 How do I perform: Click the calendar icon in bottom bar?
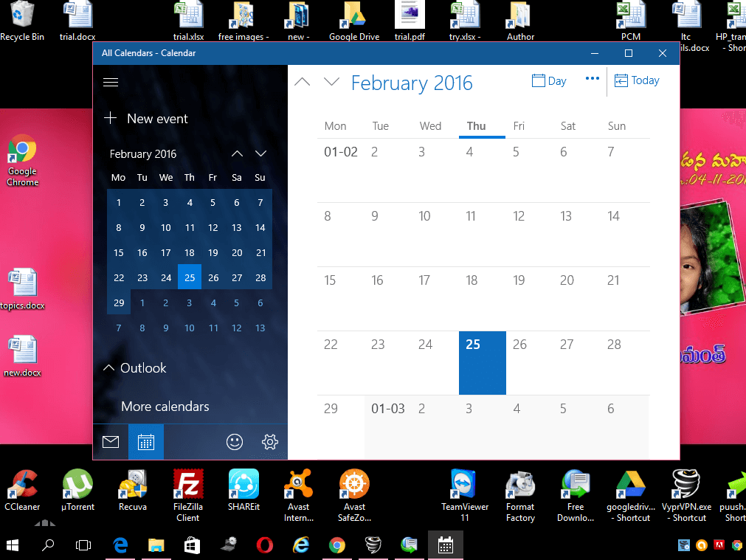146,442
